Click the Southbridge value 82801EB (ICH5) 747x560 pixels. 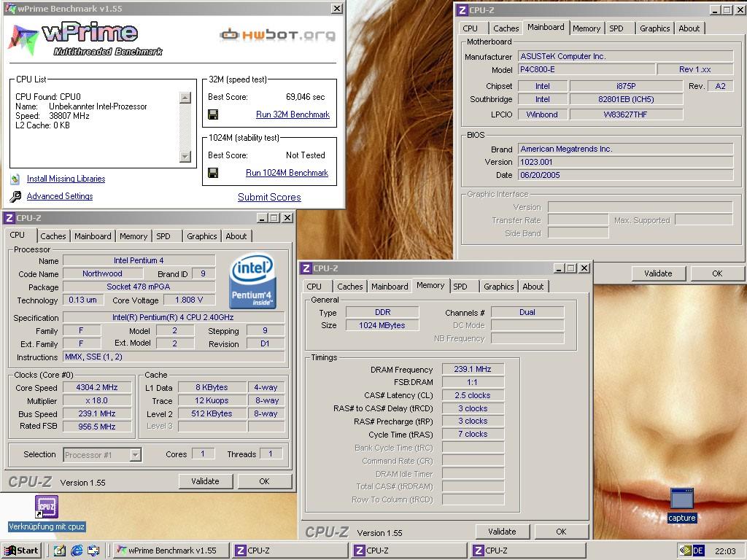(626, 99)
